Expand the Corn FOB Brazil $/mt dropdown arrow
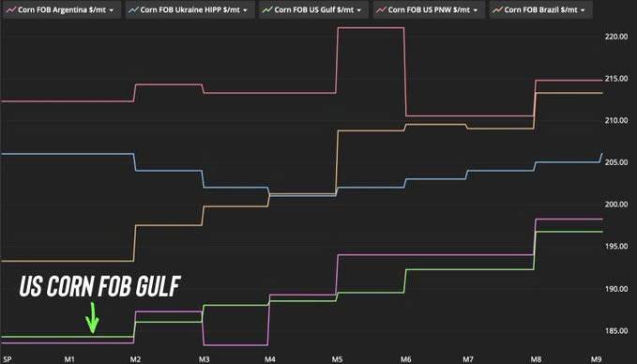637x364 pixels. pyautogui.click(x=583, y=10)
